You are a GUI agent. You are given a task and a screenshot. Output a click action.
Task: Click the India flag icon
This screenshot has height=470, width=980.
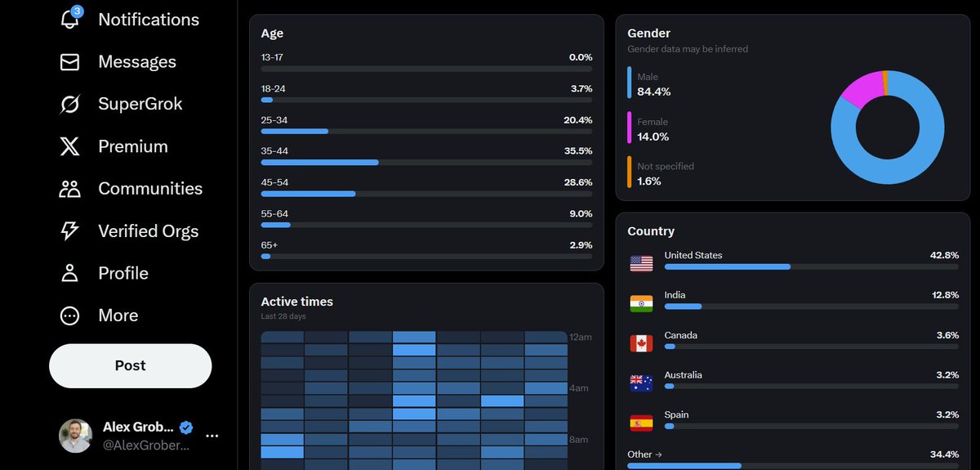(x=641, y=303)
